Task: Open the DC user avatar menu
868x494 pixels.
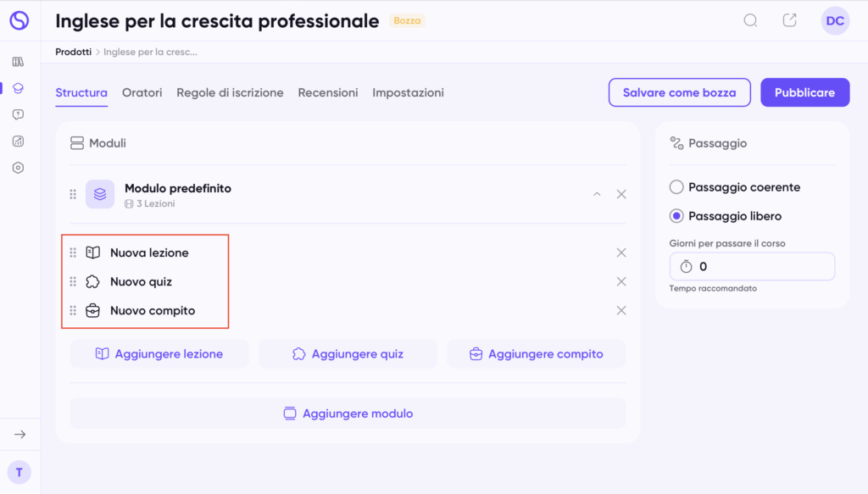Action: (x=835, y=21)
